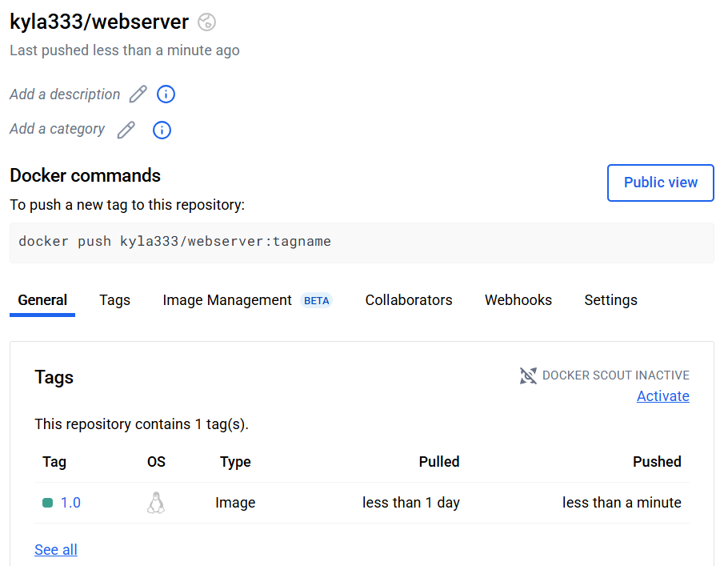This screenshot has height=566, width=728.
Task: Click 'less than 1 day' pulled value
Action: [x=411, y=502]
